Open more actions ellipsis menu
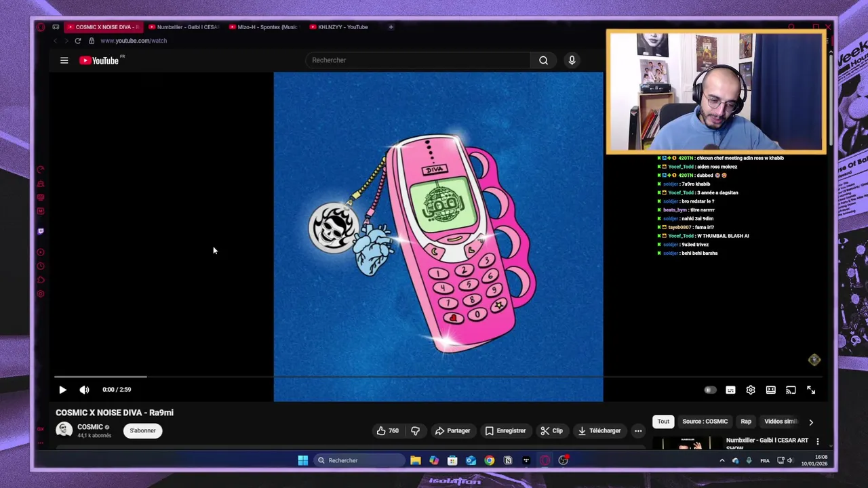868x488 pixels. point(638,430)
